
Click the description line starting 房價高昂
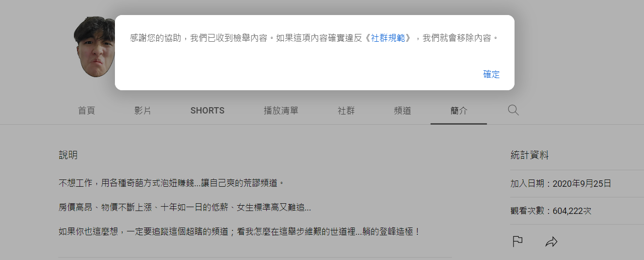185,208
